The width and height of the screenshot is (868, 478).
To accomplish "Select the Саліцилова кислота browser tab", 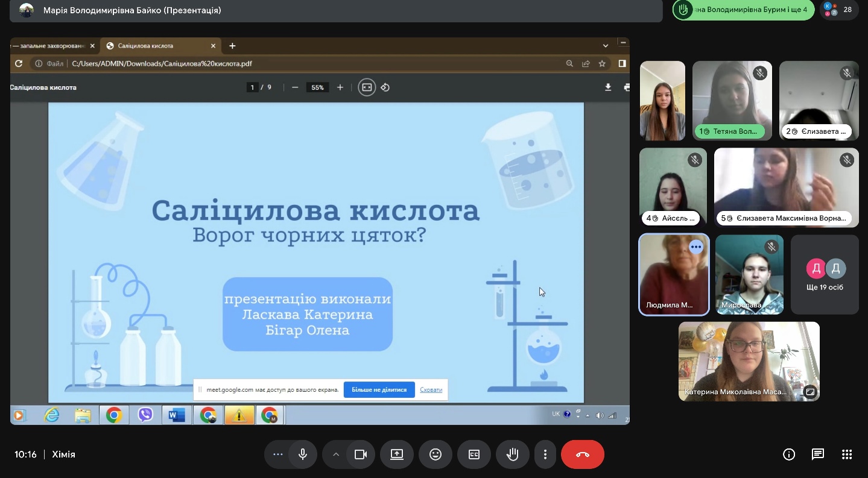I will [x=145, y=46].
